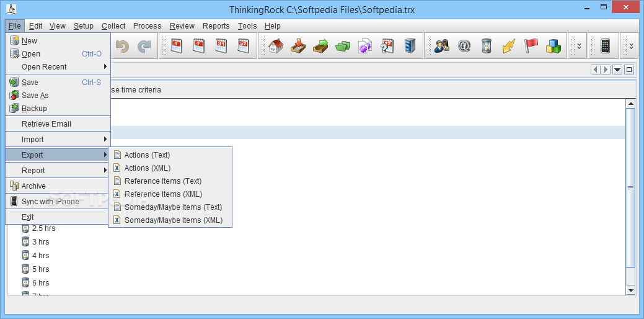Click the @ symbol icon

point(464,46)
